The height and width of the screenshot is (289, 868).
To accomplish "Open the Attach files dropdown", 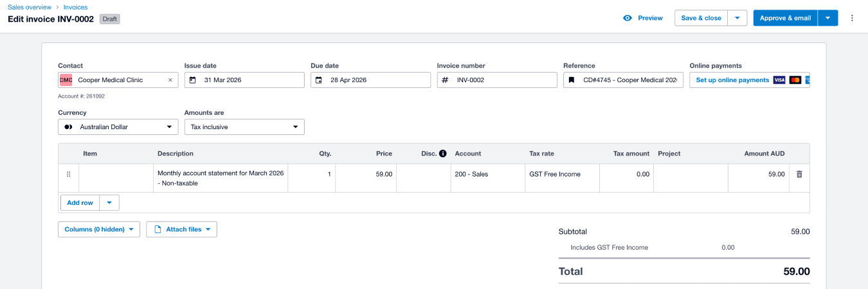I will [x=182, y=229].
